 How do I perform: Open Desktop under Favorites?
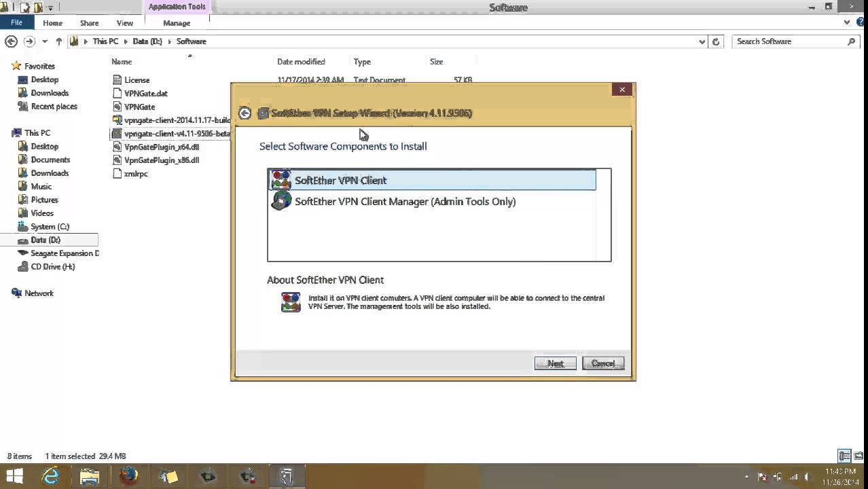(x=44, y=79)
